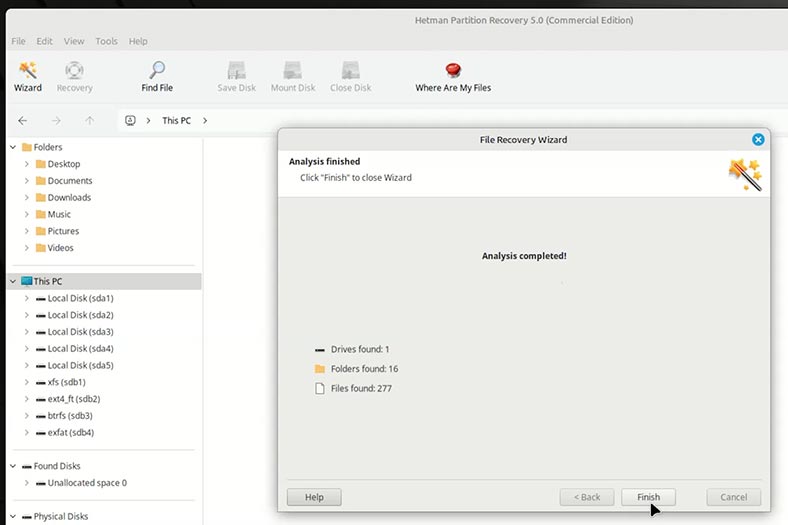Select the btrfs (sdb3) partition
This screenshot has width=788, height=525.
click(64, 415)
